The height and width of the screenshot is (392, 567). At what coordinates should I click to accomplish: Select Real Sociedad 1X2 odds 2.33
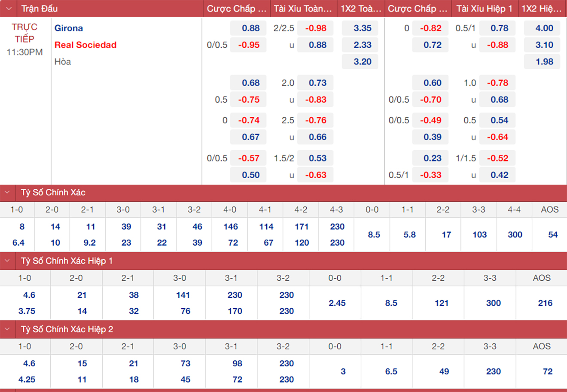click(362, 45)
